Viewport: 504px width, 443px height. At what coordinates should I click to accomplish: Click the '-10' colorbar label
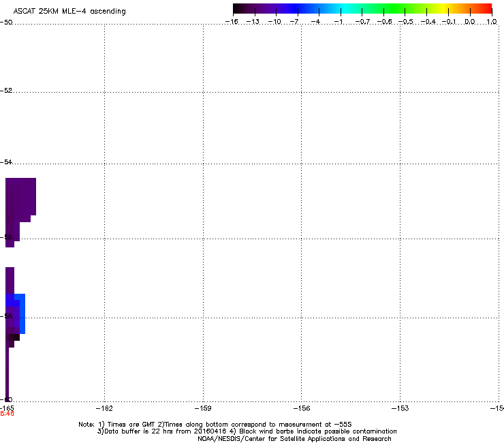[274, 22]
